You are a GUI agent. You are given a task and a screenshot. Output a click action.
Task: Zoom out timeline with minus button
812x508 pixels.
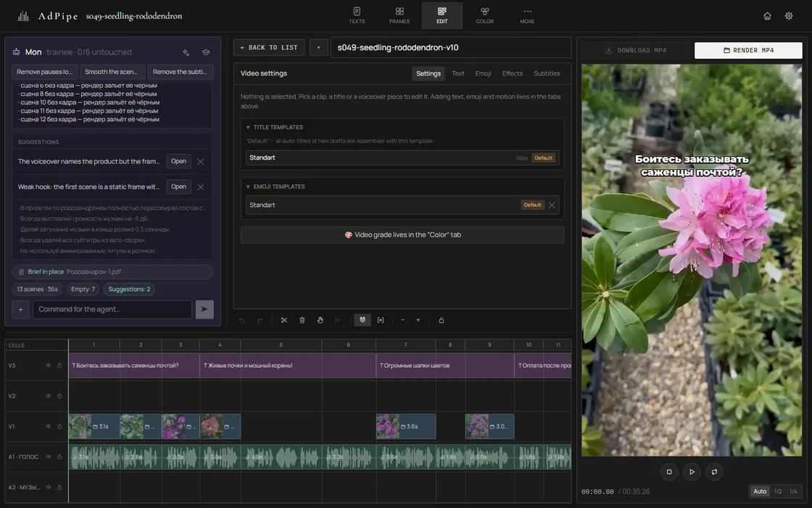[x=402, y=320]
